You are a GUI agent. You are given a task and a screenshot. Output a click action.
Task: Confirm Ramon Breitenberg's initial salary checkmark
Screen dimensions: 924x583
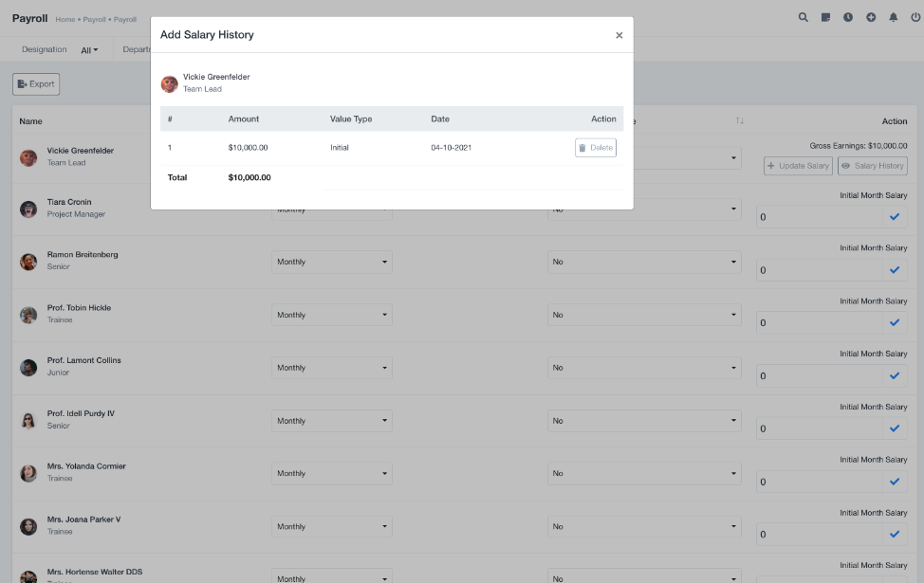click(894, 270)
